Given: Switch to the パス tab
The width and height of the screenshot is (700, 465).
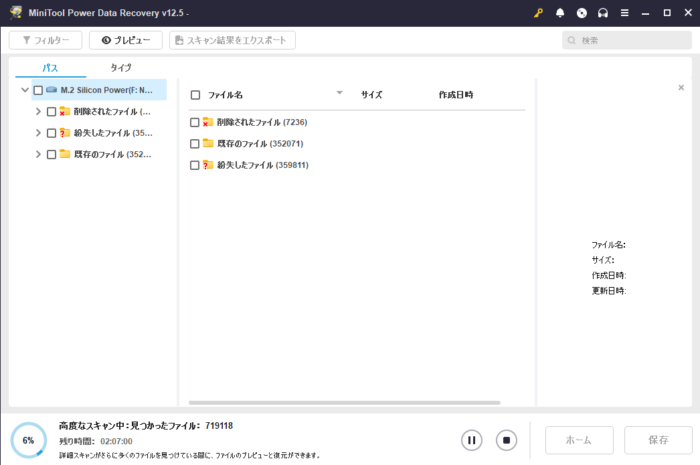Looking at the screenshot, I should (50, 68).
